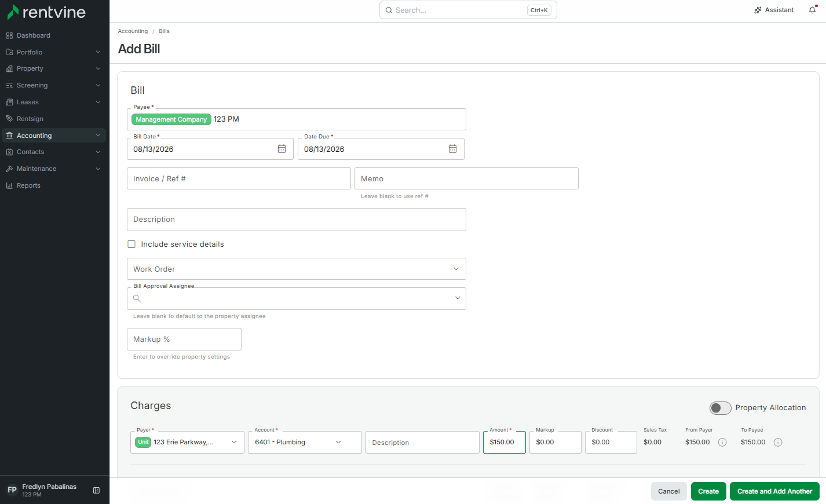
Task: Click the Reports chart icon
Action: pyautogui.click(x=9, y=185)
